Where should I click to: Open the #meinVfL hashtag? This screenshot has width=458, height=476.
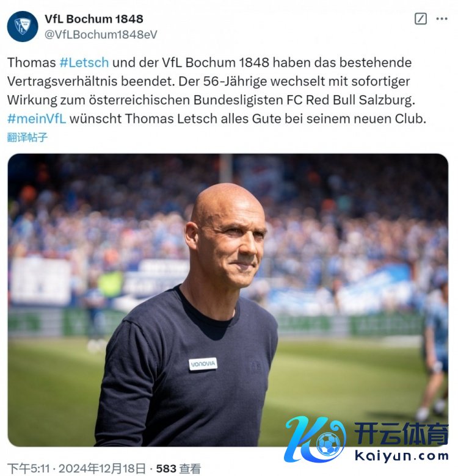pyautogui.click(x=37, y=118)
